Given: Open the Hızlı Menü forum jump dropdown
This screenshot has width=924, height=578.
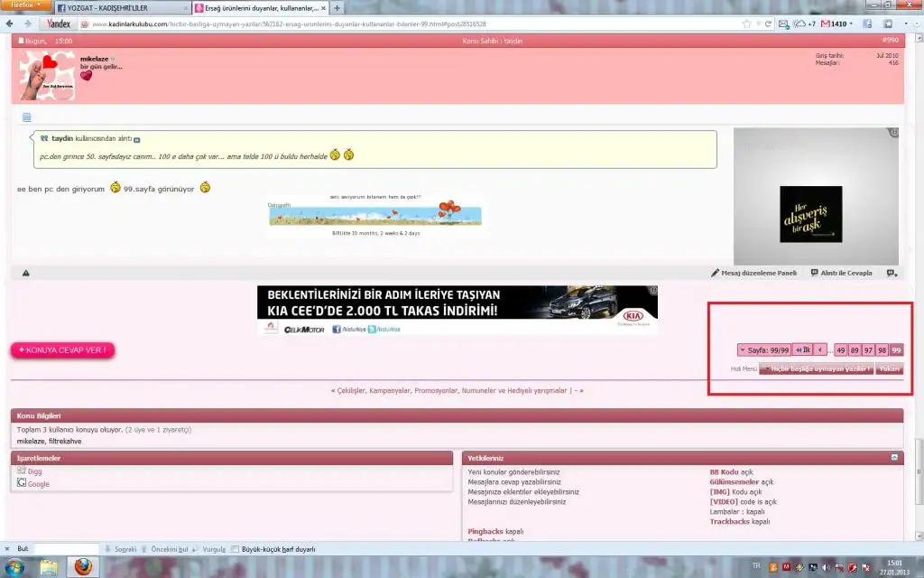Looking at the screenshot, I should click(x=817, y=368).
